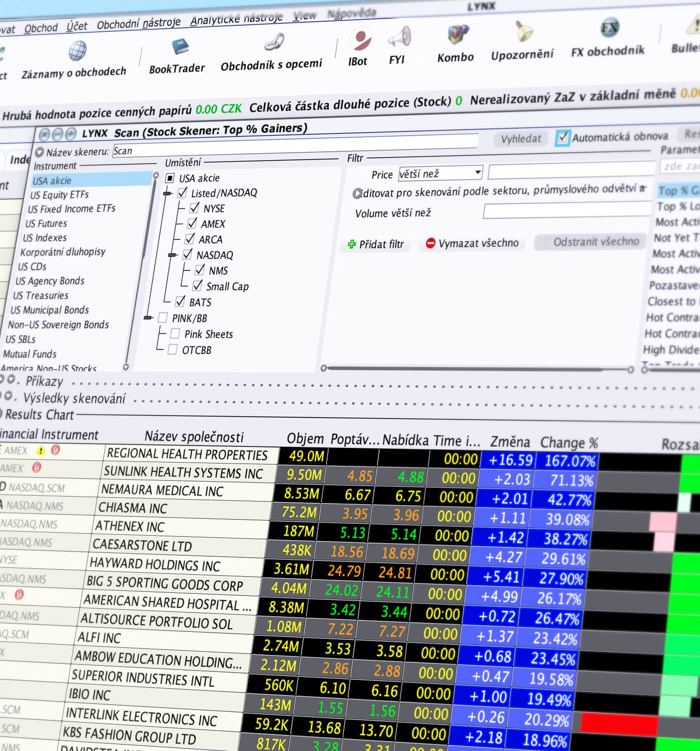The image size is (700, 751).
Task: Click the Price value input field
Action: point(571,170)
